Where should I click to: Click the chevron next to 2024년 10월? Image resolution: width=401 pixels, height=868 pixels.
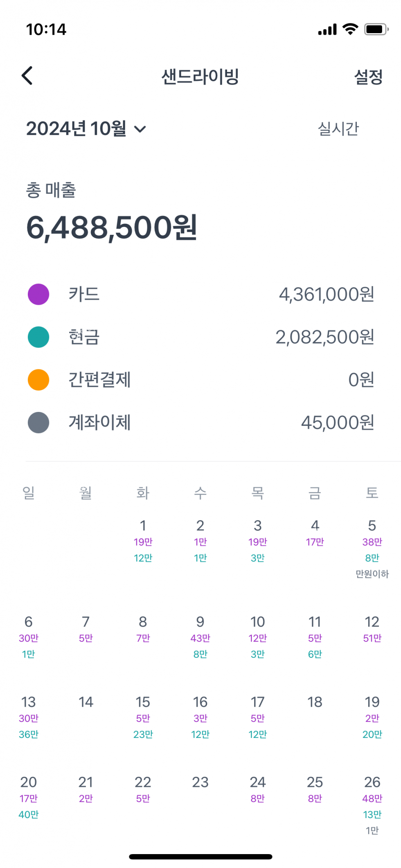[140, 129]
